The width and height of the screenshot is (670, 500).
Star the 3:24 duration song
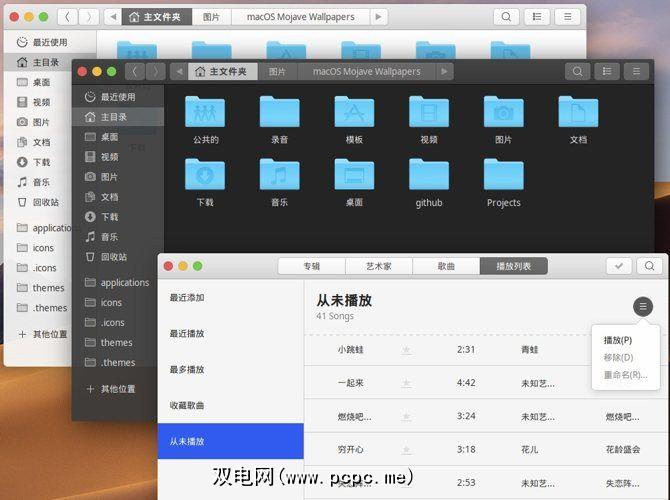(407, 417)
